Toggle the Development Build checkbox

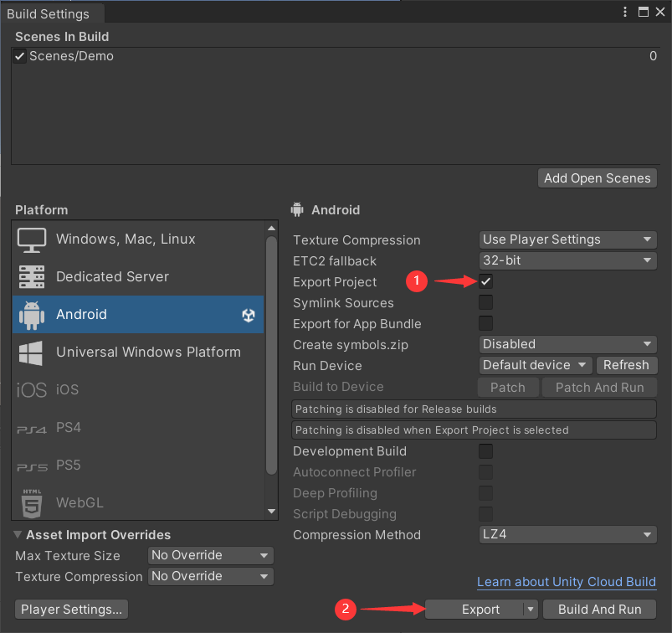point(485,451)
